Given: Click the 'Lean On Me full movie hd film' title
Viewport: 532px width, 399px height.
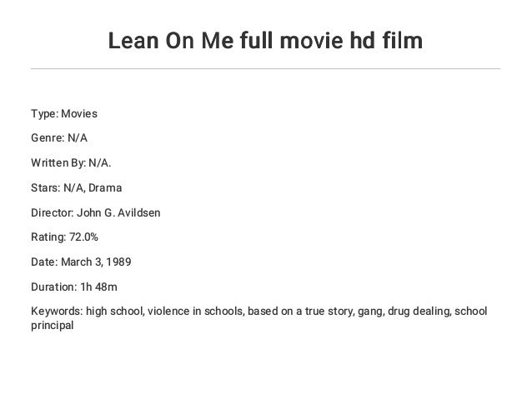Looking at the screenshot, I should coord(265,40).
